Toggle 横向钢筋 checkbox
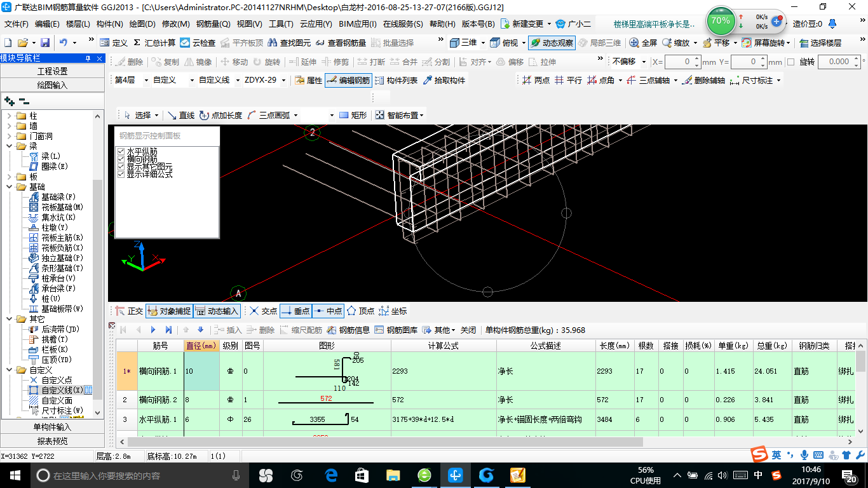 click(121, 159)
